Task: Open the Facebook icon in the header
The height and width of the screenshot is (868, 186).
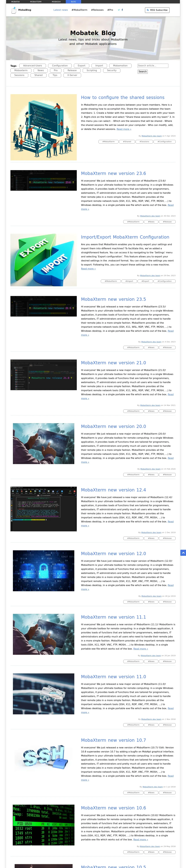Action: coord(122,10)
